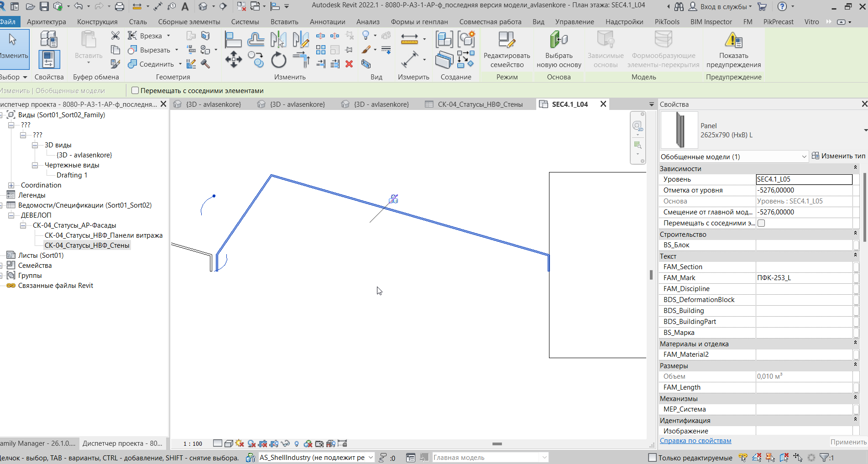Open the 'Архитектура' ribbon tab
This screenshot has width=868, height=464.
(x=46, y=22)
